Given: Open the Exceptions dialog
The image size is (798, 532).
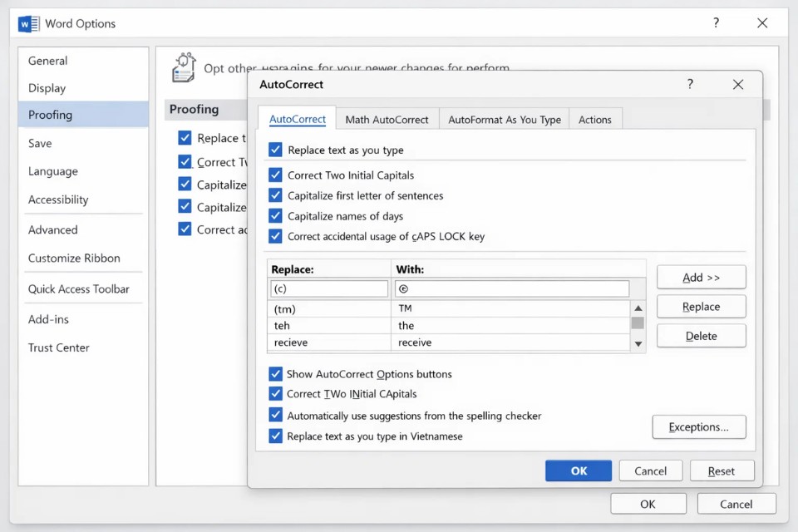Looking at the screenshot, I should coord(699,427).
